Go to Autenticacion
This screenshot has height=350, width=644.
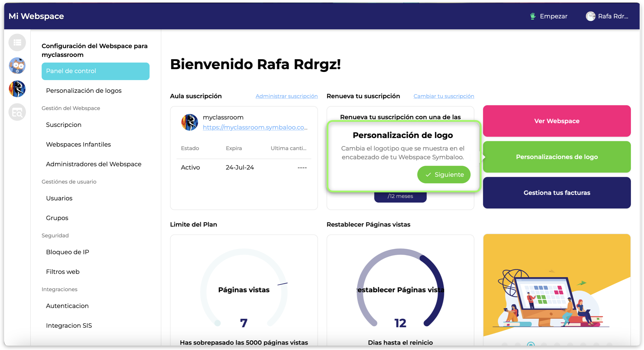pyautogui.click(x=67, y=306)
